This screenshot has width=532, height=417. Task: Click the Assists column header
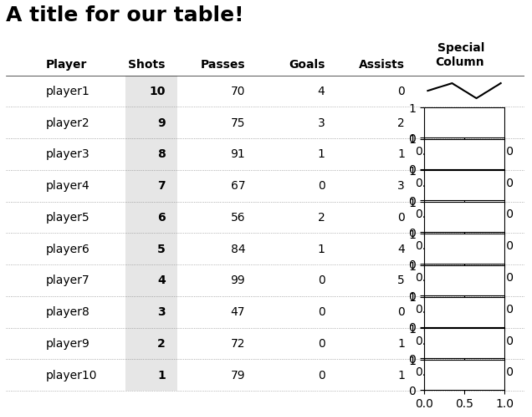pyautogui.click(x=381, y=64)
